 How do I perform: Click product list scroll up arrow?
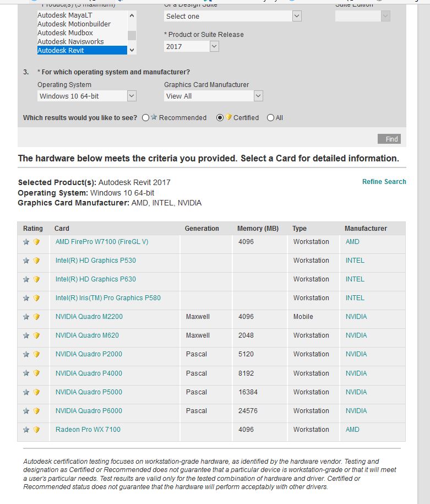(x=132, y=15)
